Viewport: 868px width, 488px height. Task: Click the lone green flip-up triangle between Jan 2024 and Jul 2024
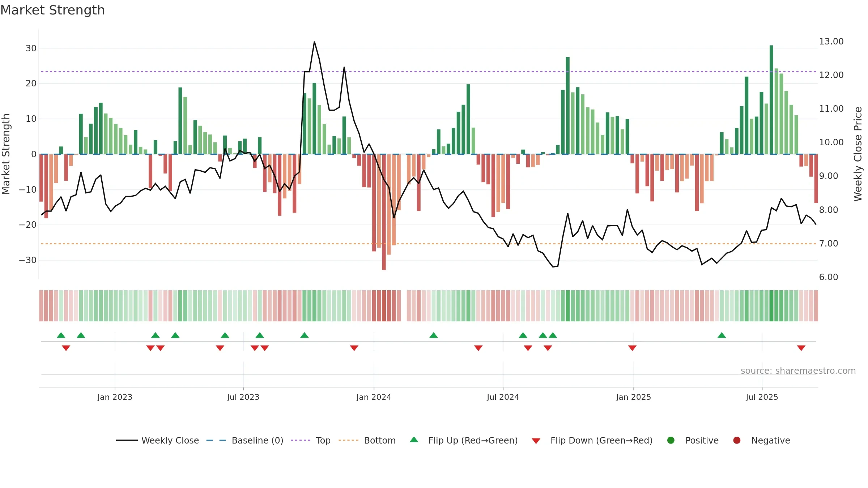coord(434,335)
